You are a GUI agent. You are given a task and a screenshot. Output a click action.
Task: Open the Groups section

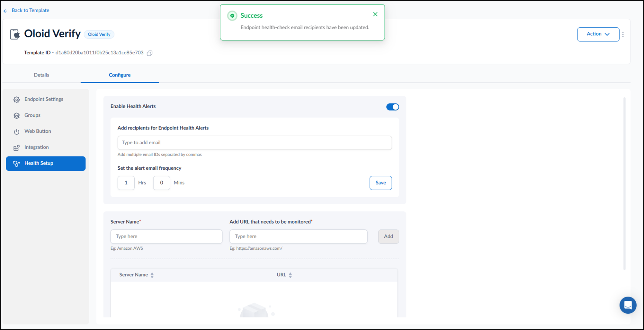pyautogui.click(x=46, y=115)
